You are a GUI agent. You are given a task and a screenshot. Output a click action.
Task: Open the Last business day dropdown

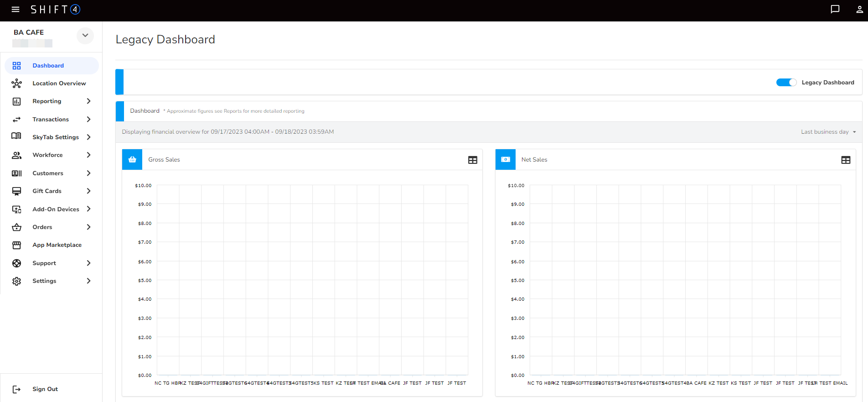828,132
